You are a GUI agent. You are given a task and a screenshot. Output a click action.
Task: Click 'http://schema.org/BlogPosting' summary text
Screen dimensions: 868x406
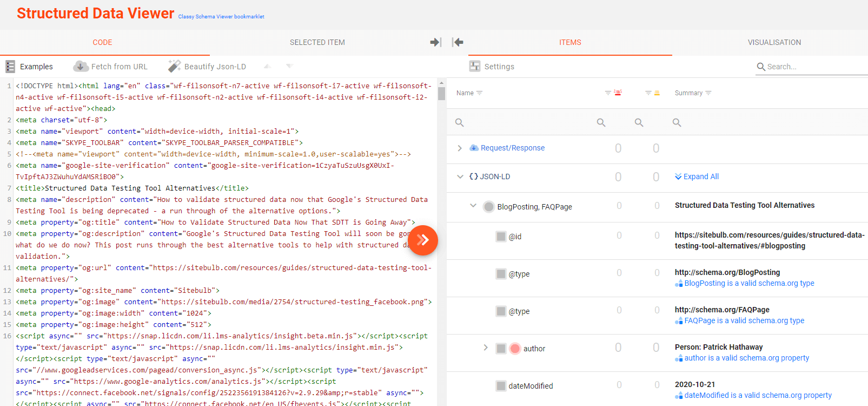(727, 272)
